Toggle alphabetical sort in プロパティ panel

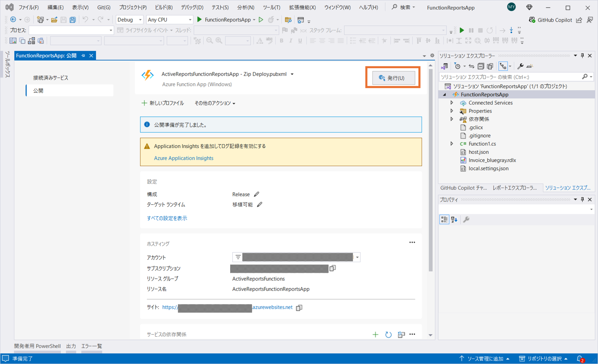454,220
